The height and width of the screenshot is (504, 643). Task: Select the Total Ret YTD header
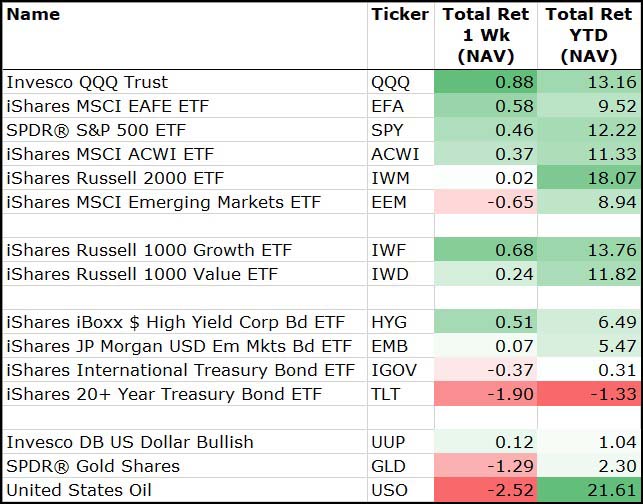click(589, 35)
